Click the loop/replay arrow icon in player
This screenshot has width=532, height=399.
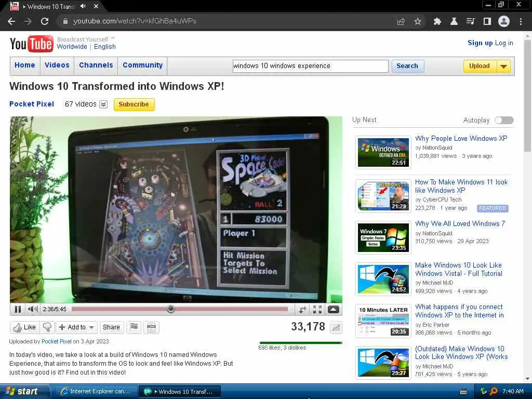302,310
